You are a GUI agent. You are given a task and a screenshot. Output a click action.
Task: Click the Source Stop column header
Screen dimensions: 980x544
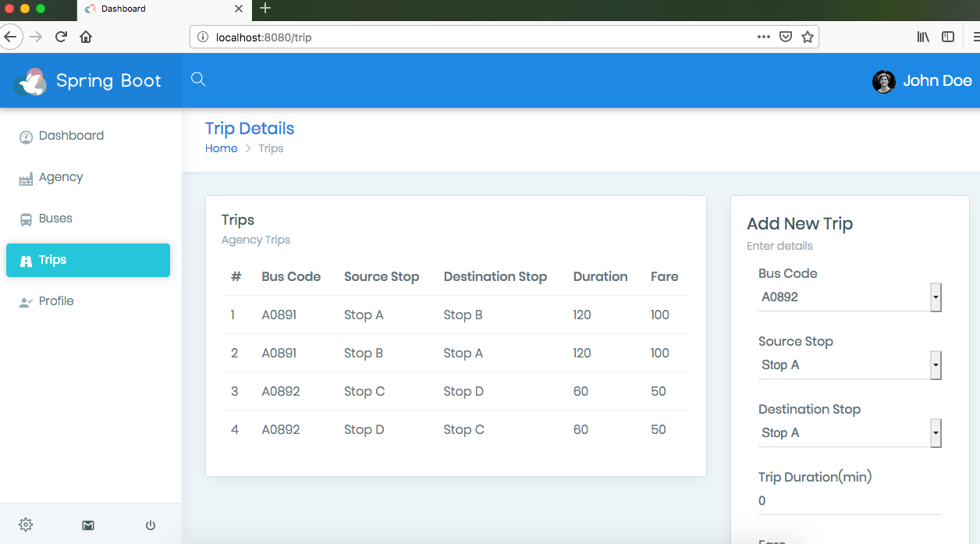coord(382,276)
